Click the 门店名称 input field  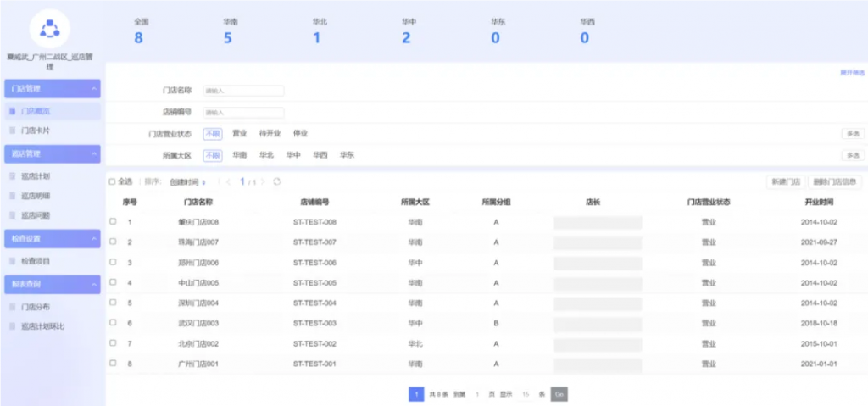(242, 90)
